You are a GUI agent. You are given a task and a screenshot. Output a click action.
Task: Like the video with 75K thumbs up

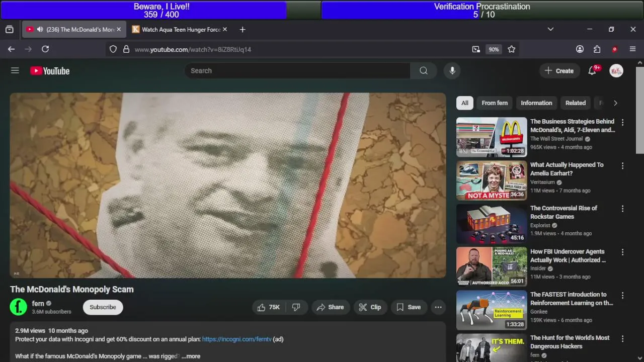coord(269,307)
